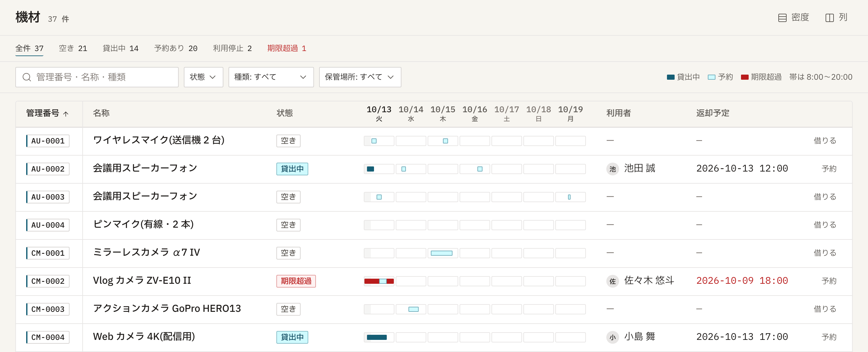Viewport: 868px width, 352px height.
Task: Click overdue date 2026-10-09 18:00
Action: tap(742, 281)
